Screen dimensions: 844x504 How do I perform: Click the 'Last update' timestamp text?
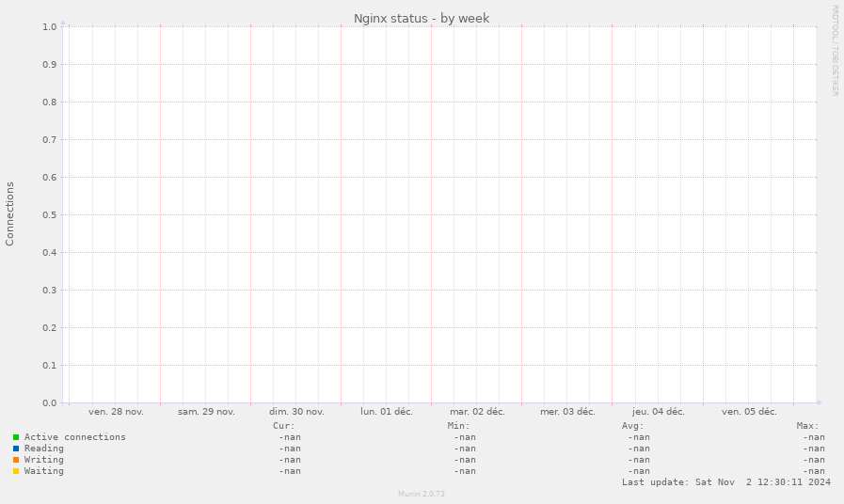726,482
